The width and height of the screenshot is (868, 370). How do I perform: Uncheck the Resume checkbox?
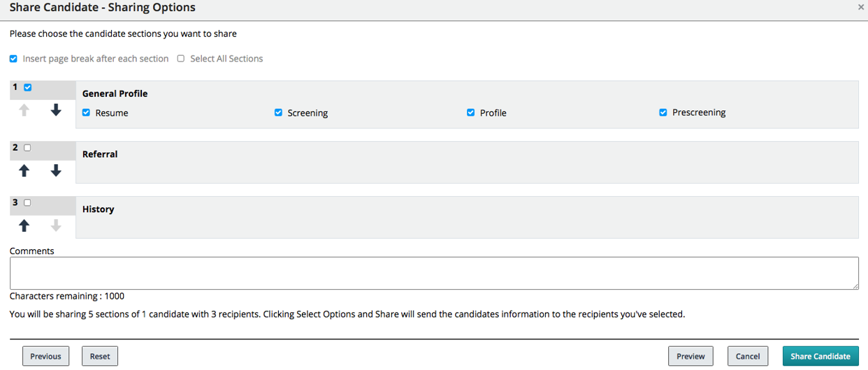86,112
